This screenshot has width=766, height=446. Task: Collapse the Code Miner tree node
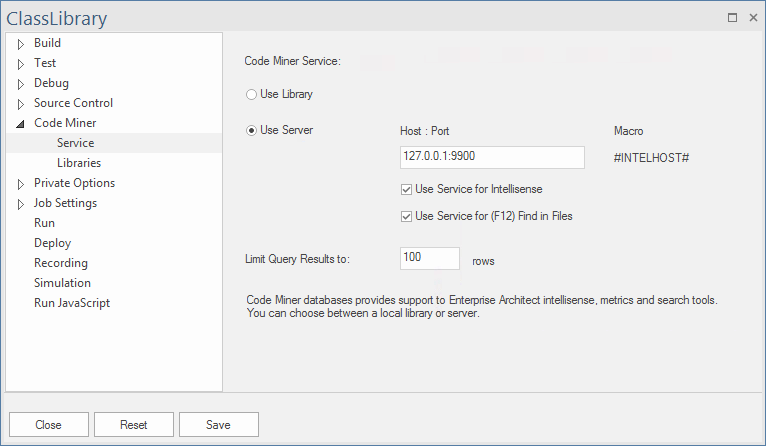coord(20,124)
